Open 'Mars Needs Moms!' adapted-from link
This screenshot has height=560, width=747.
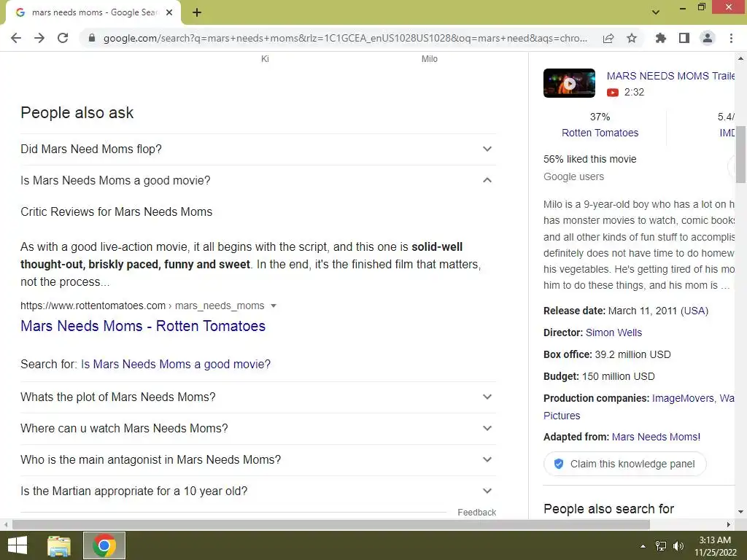point(656,437)
